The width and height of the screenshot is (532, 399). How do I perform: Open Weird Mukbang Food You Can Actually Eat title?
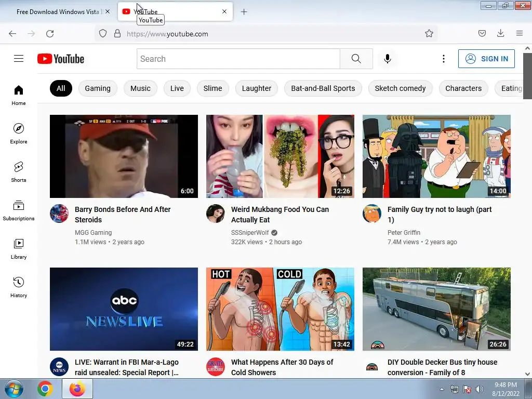pos(280,215)
